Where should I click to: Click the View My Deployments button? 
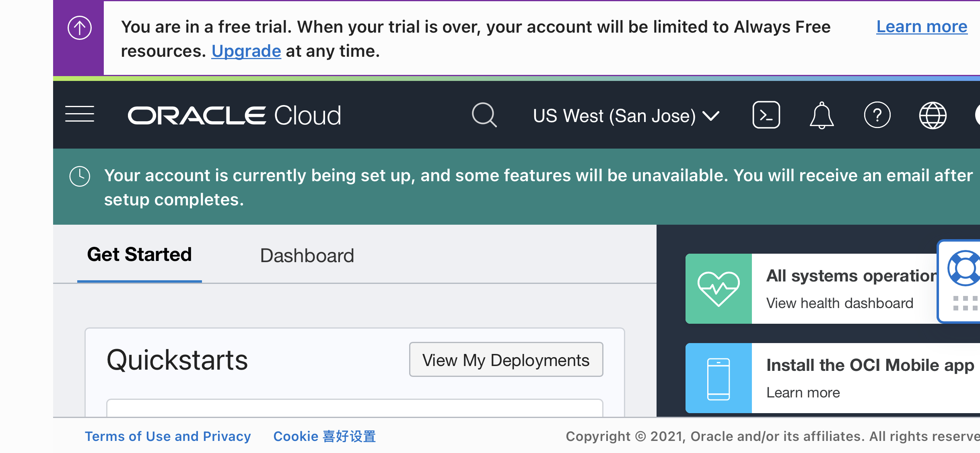point(506,360)
